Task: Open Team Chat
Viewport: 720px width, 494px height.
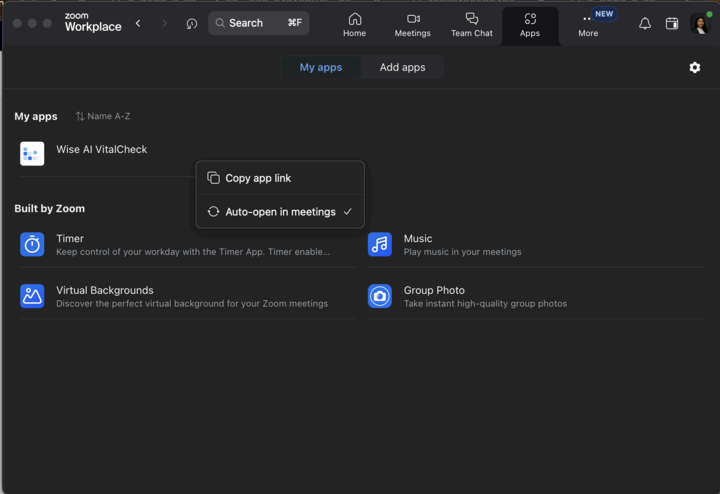Action: (471, 25)
